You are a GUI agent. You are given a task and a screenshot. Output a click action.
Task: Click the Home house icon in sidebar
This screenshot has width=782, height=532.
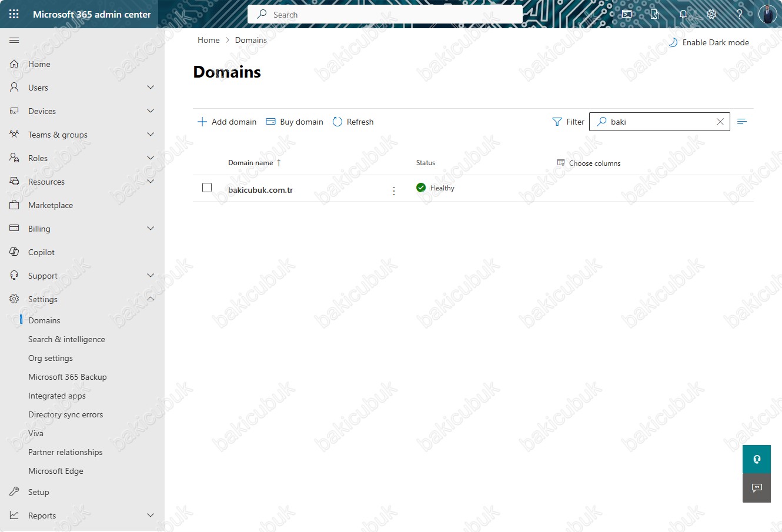(14, 63)
